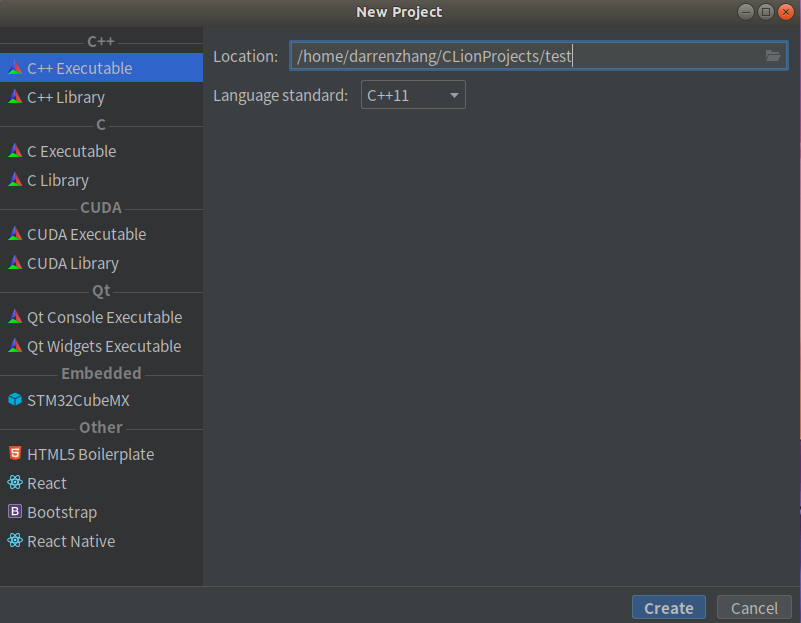
Task: Select Qt Console Executable entry
Action: tap(101, 317)
